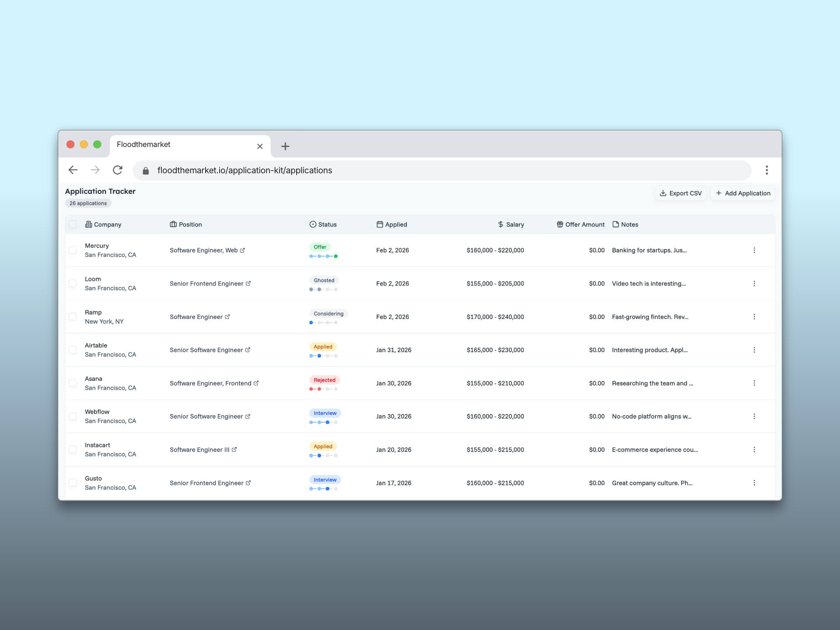This screenshot has height=630, width=840.
Task: Click the status progress dots for Instacart
Action: pyautogui.click(x=324, y=455)
